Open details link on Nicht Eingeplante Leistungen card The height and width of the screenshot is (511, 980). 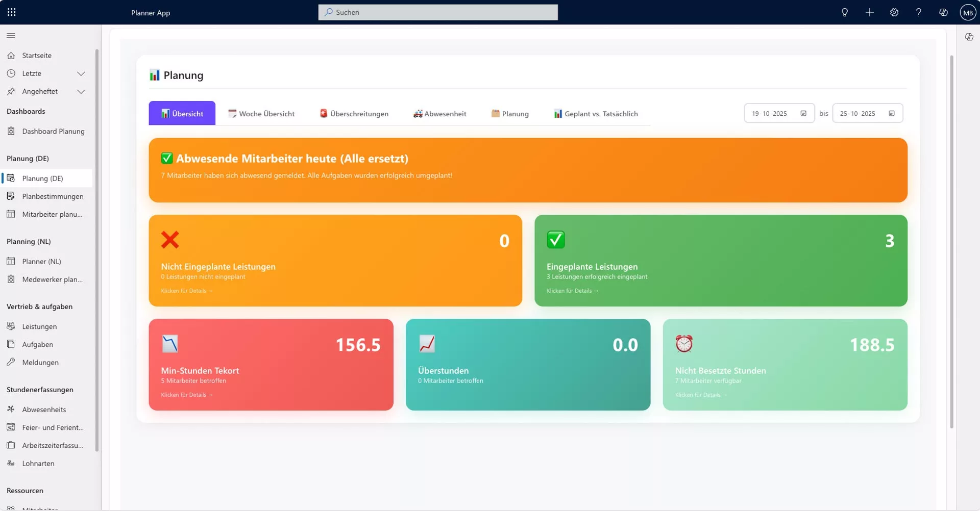[x=187, y=291]
